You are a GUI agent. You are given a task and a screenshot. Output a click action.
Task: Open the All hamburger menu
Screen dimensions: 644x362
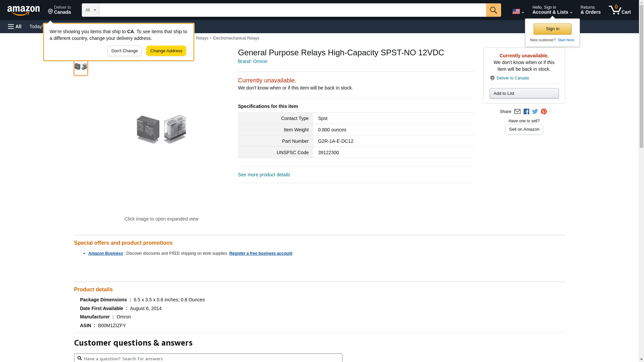coord(15,26)
